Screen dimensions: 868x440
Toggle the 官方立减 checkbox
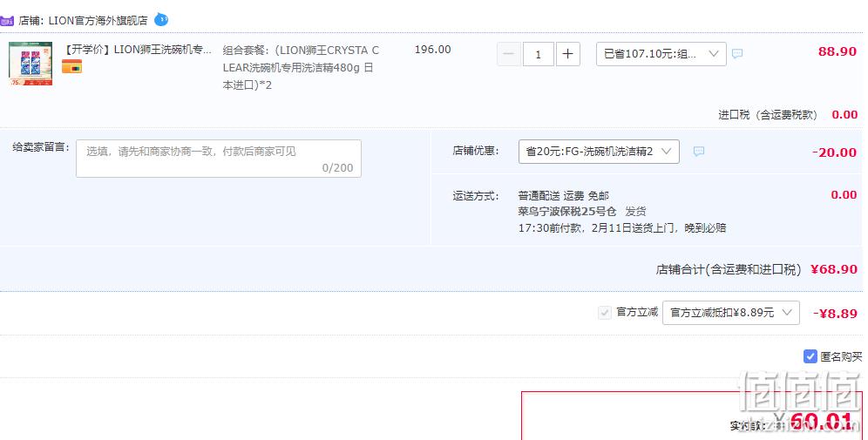click(x=605, y=313)
